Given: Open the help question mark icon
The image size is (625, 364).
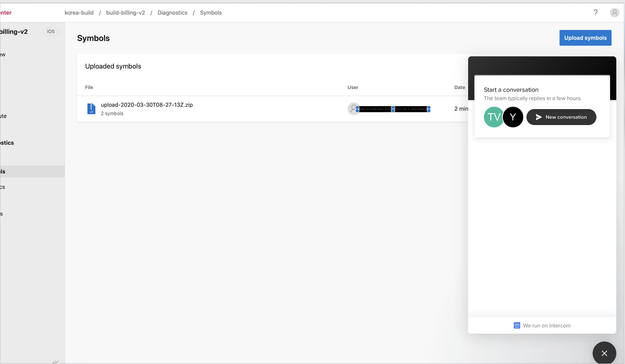Looking at the screenshot, I should pos(596,12).
